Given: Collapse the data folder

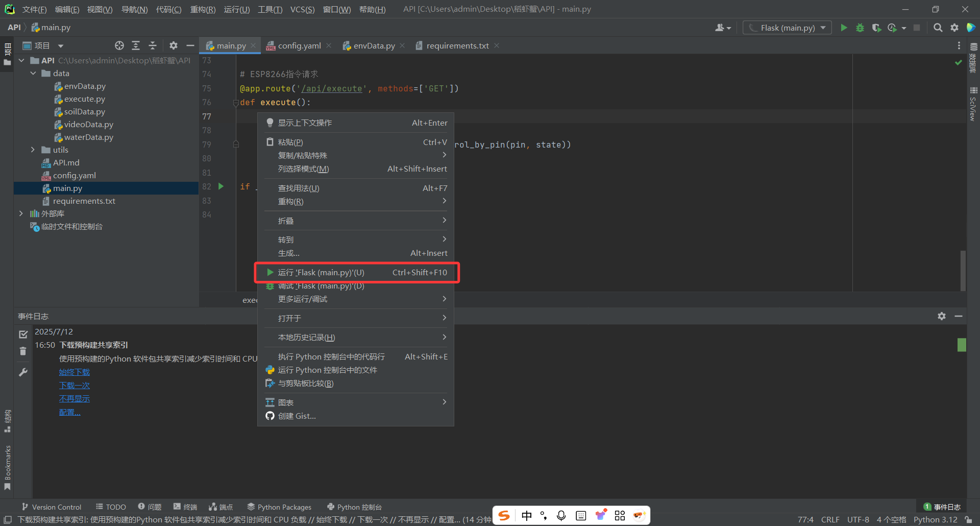Looking at the screenshot, I should click(33, 73).
